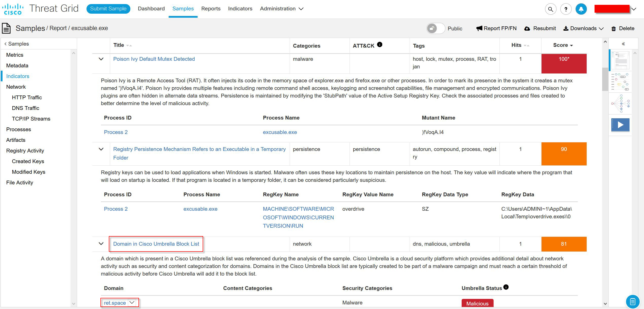Image resolution: width=644 pixels, height=309 pixels.
Task: Click the Umbrella Status info icon
Action: 506,287
